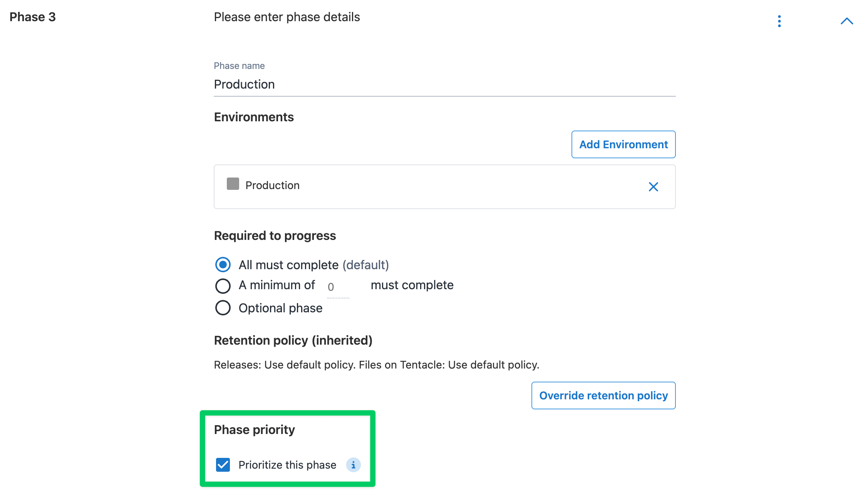Click the Phase 3 title

coord(33,17)
